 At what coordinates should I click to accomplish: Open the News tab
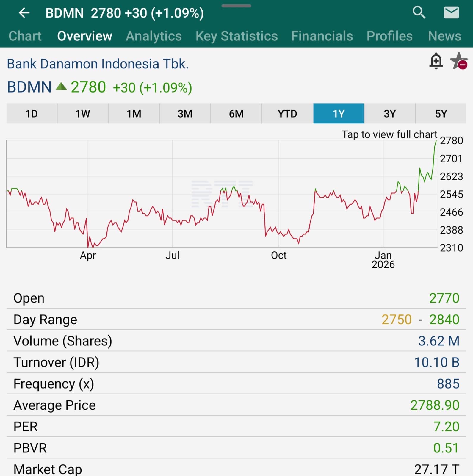coord(444,36)
